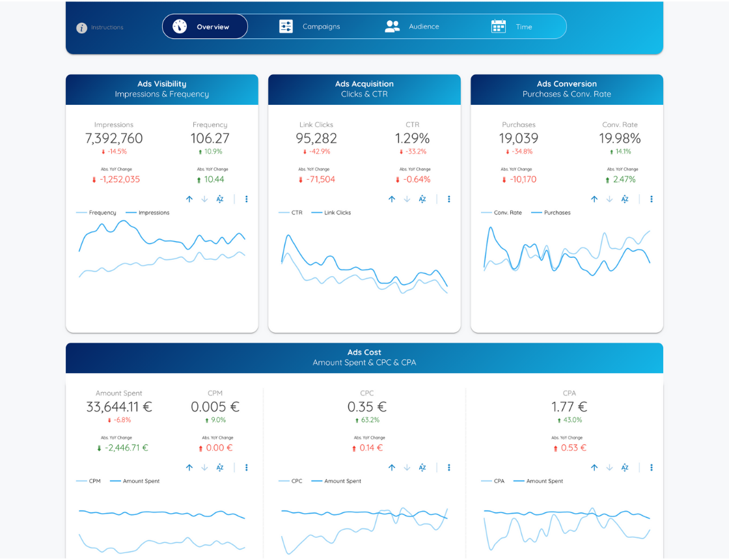
Task: Open more options for CPM chart
Action: point(247,468)
